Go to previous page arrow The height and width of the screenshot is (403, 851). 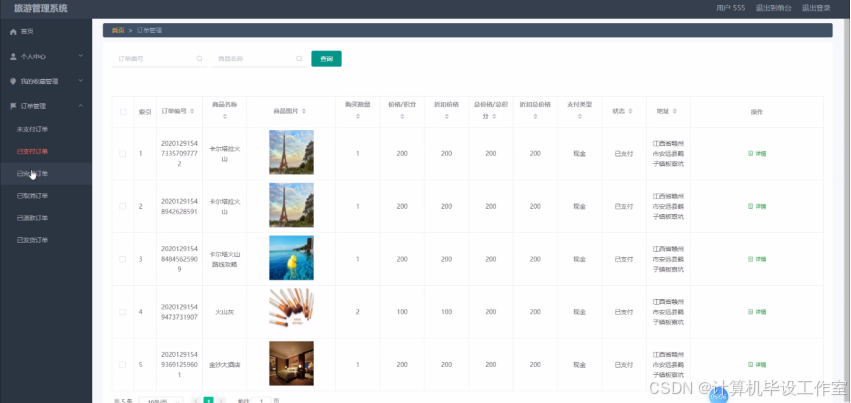(196, 400)
